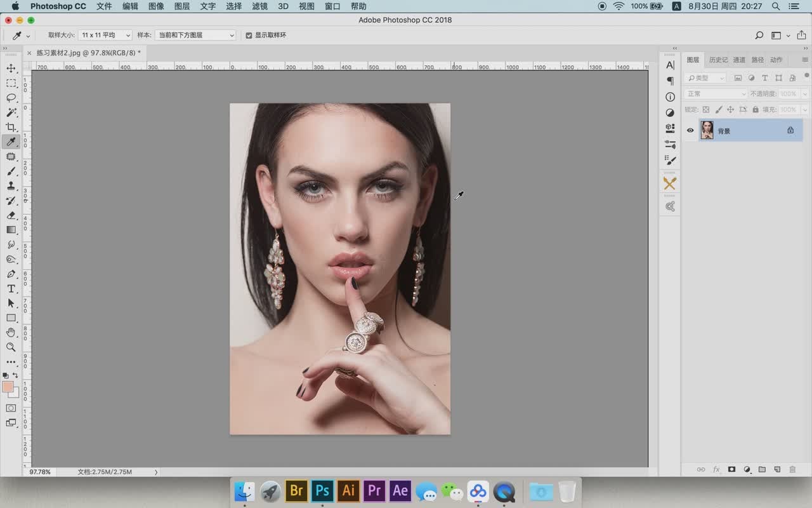
Task: Change the screen mode icon
Action: (x=11, y=423)
